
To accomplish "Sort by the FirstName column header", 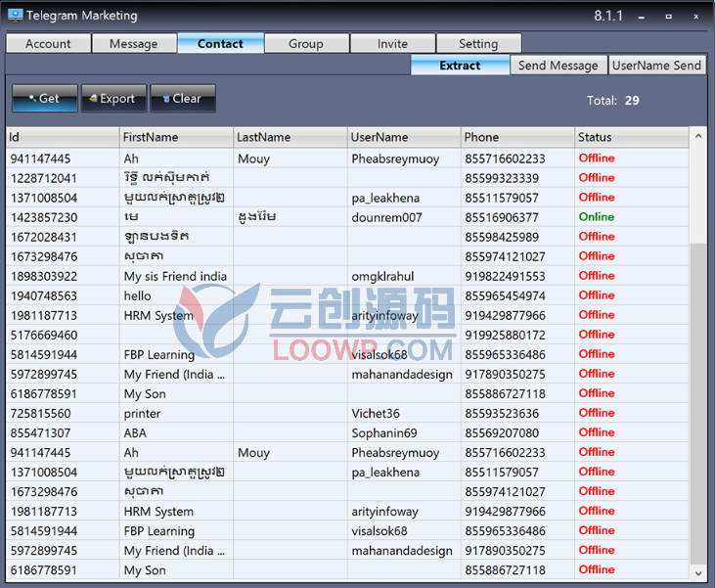I will click(x=176, y=137).
